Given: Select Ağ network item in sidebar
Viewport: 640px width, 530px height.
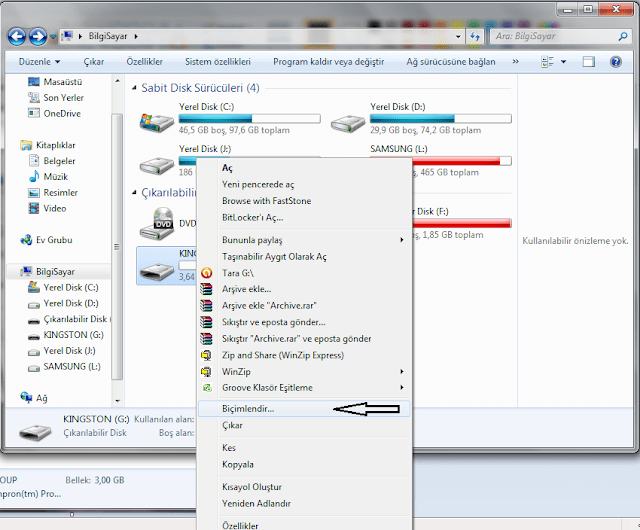Looking at the screenshot, I should click(42, 398).
